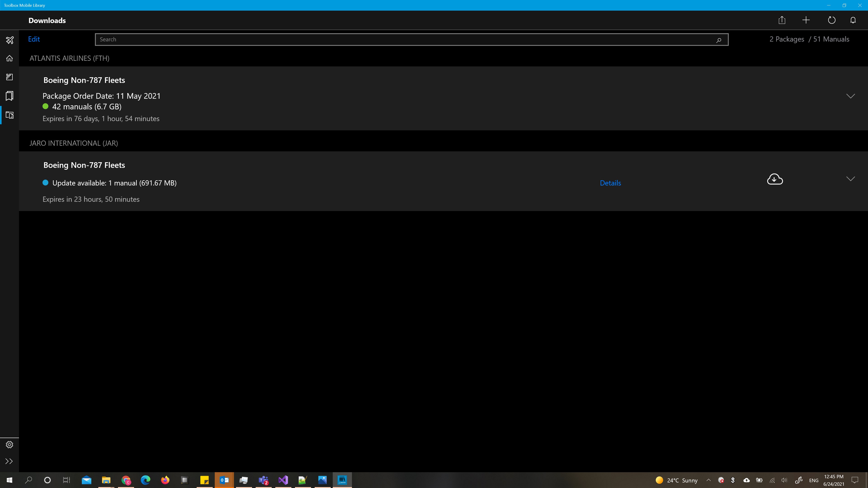Go to Home in sidebar

tap(9, 58)
